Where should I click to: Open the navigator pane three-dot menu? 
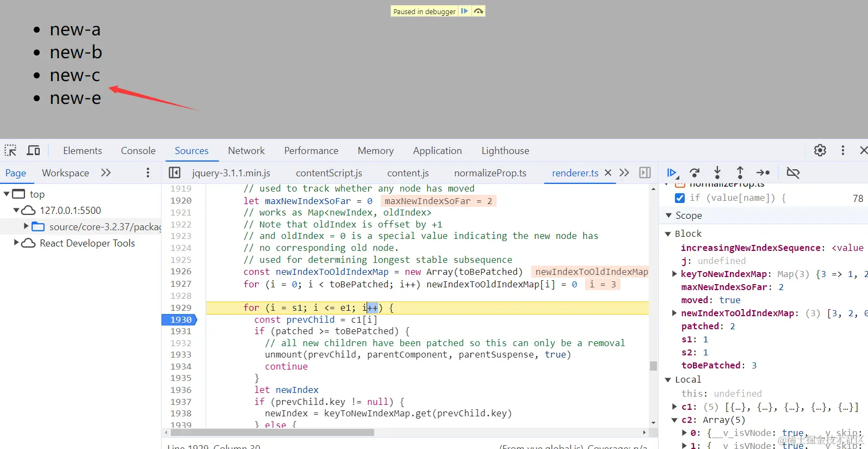147,173
